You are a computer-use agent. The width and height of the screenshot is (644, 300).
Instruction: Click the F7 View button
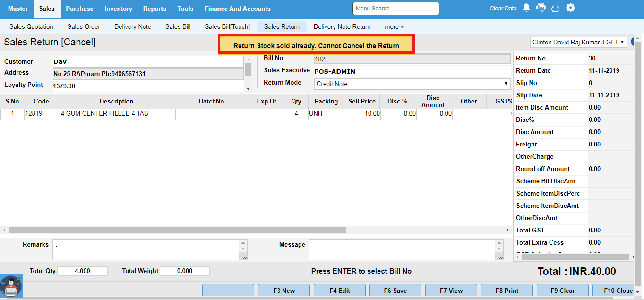click(x=451, y=291)
